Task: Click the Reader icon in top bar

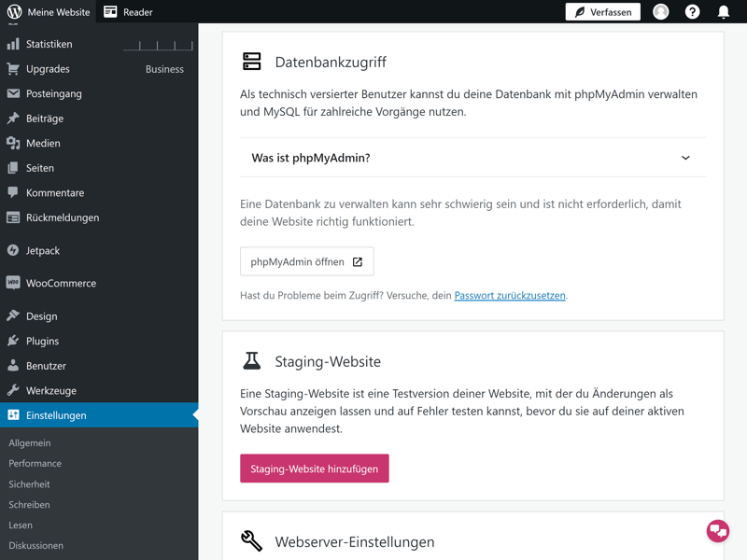Action: [x=110, y=12]
